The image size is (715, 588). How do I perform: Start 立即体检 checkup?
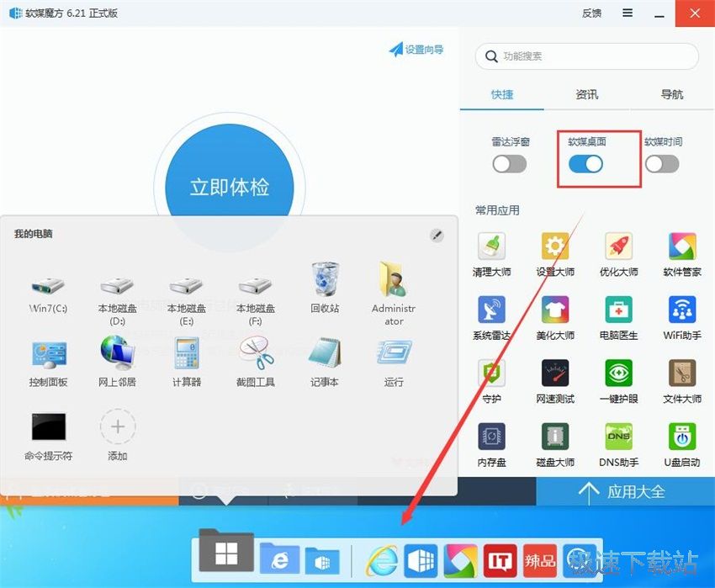point(230,187)
